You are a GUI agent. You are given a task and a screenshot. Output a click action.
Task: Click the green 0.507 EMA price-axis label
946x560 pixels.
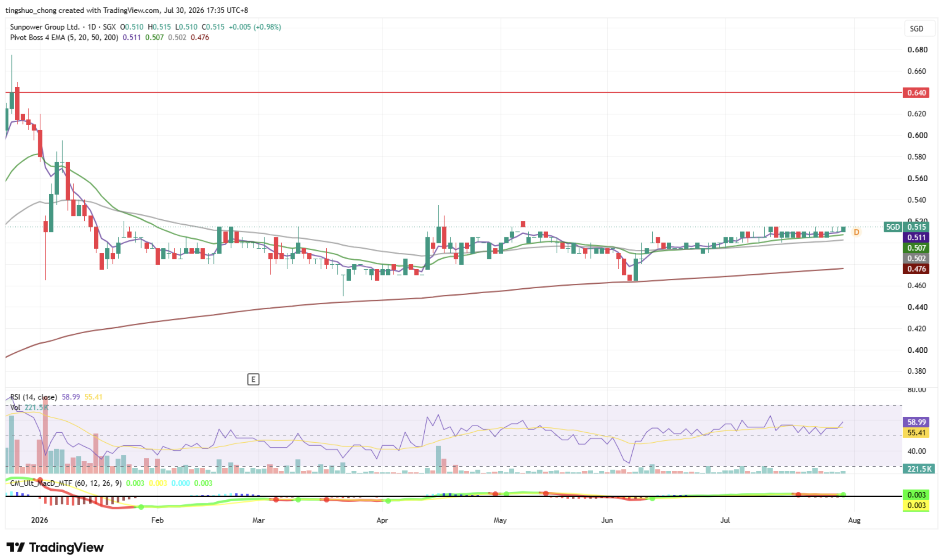(916, 248)
